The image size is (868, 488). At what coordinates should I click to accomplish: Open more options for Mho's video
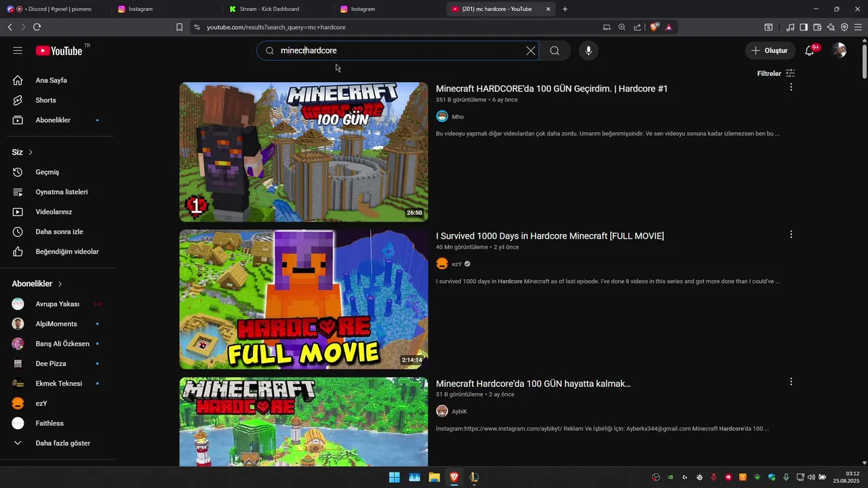tap(791, 87)
